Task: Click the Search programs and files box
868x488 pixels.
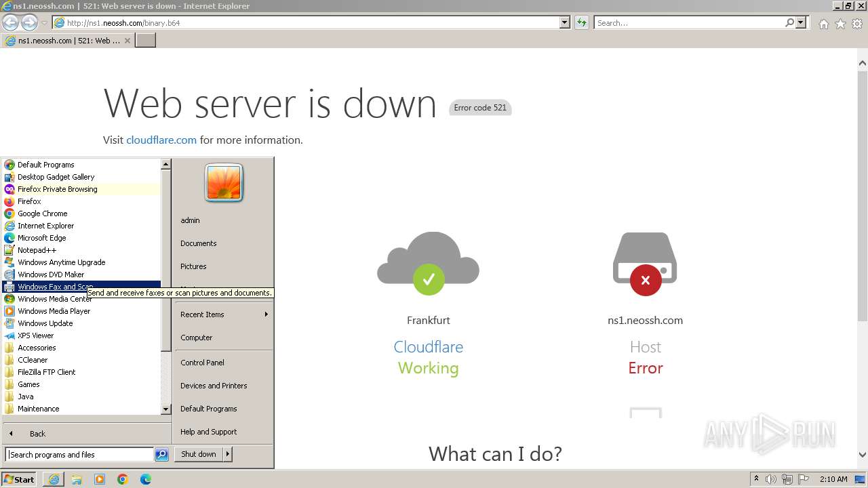Action: 79,455
